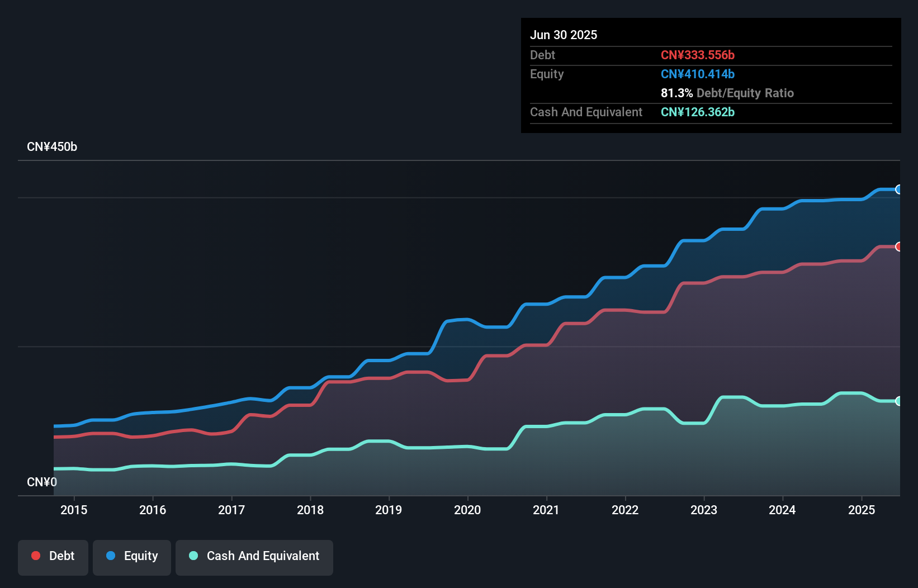
Task: Click the Cash And Equivalent value CN¥126.362b
Action: point(698,112)
